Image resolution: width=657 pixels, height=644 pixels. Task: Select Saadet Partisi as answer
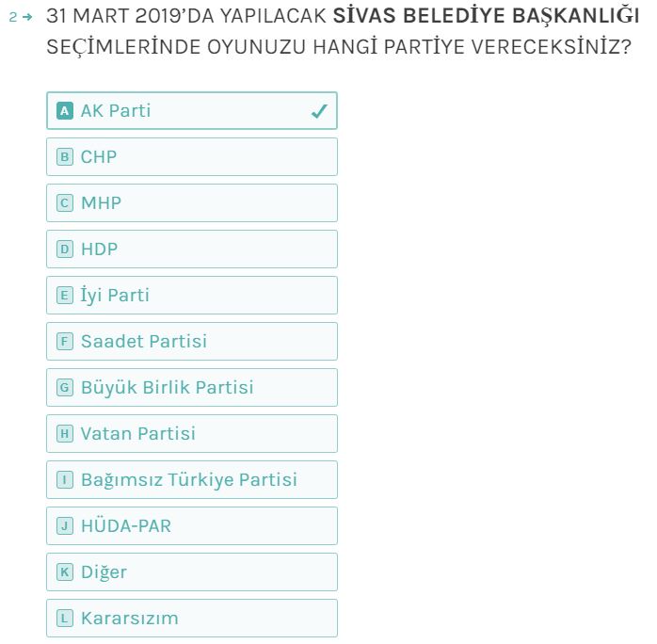191,342
